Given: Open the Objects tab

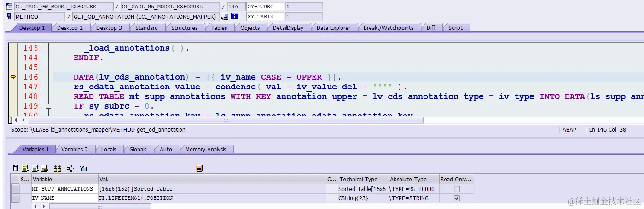Looking at the screenshot, I should [x=250, y=28].
